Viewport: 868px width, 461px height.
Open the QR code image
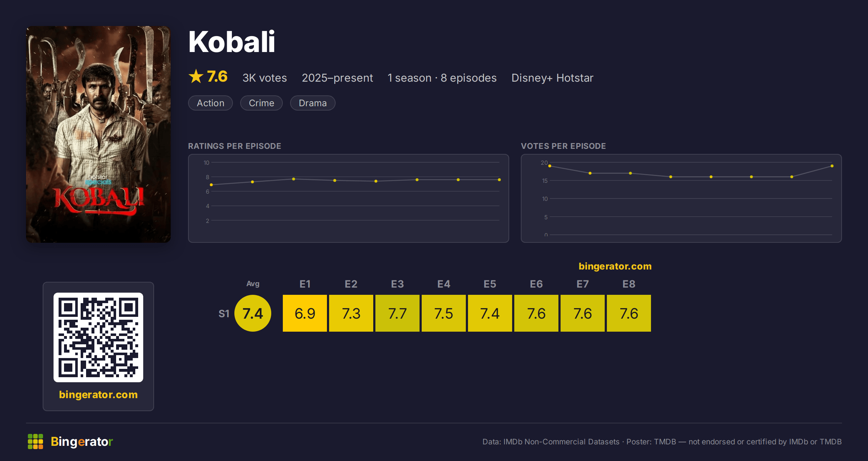pyautogui.click(x=98, y=337)
